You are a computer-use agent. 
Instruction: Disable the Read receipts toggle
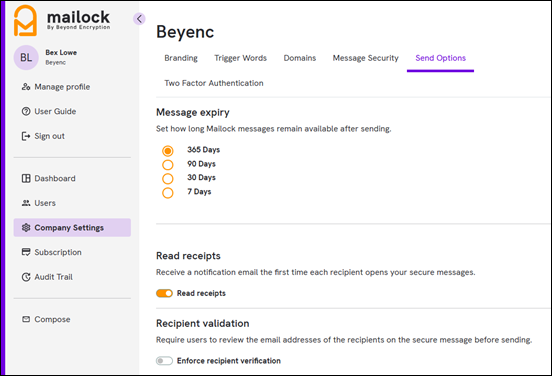point(164,293)
